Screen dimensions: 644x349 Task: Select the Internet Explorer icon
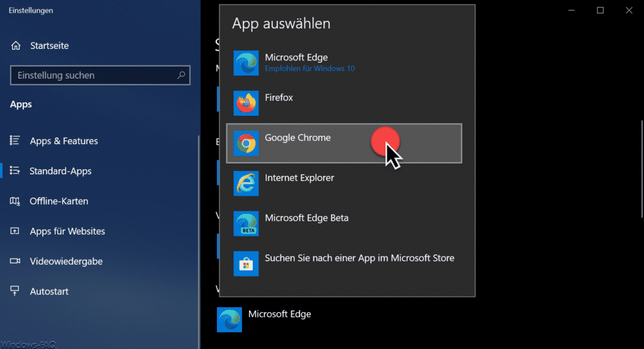pos(246,183)
